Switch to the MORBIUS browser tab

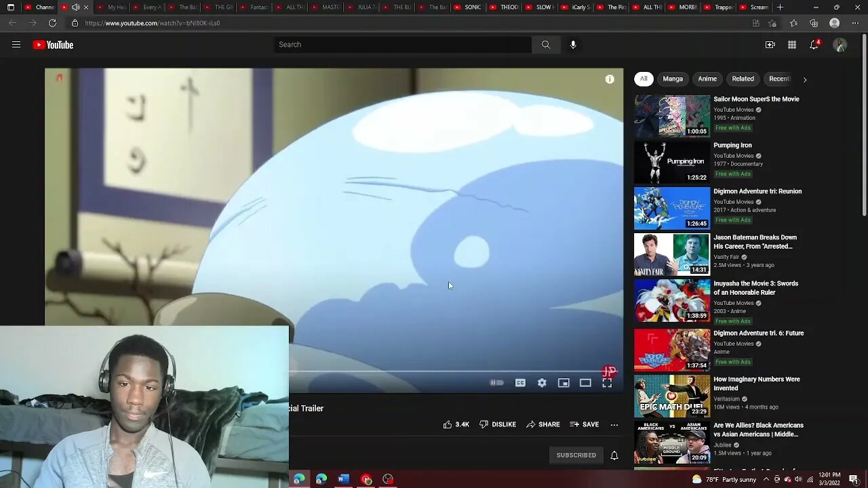point(682,7)
